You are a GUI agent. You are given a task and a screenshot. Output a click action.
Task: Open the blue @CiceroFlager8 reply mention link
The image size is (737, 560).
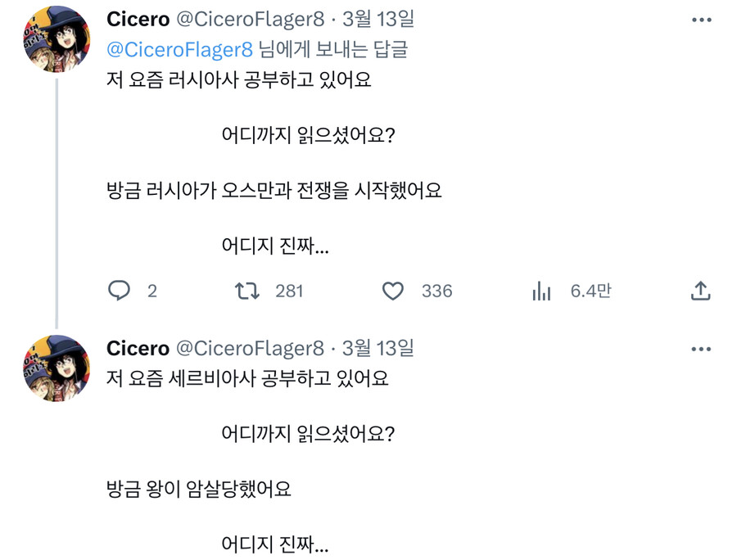coord(179,49)
